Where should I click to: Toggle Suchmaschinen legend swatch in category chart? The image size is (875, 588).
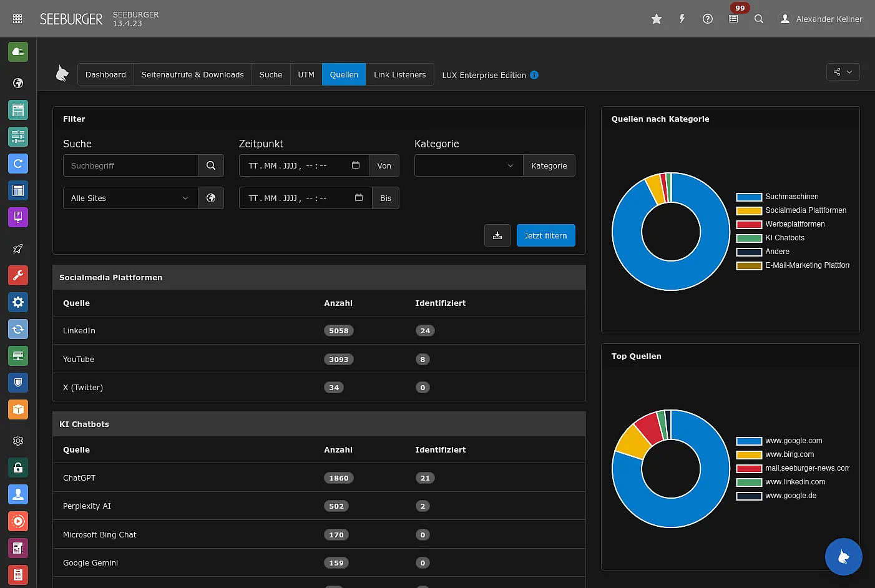[749, 197]
